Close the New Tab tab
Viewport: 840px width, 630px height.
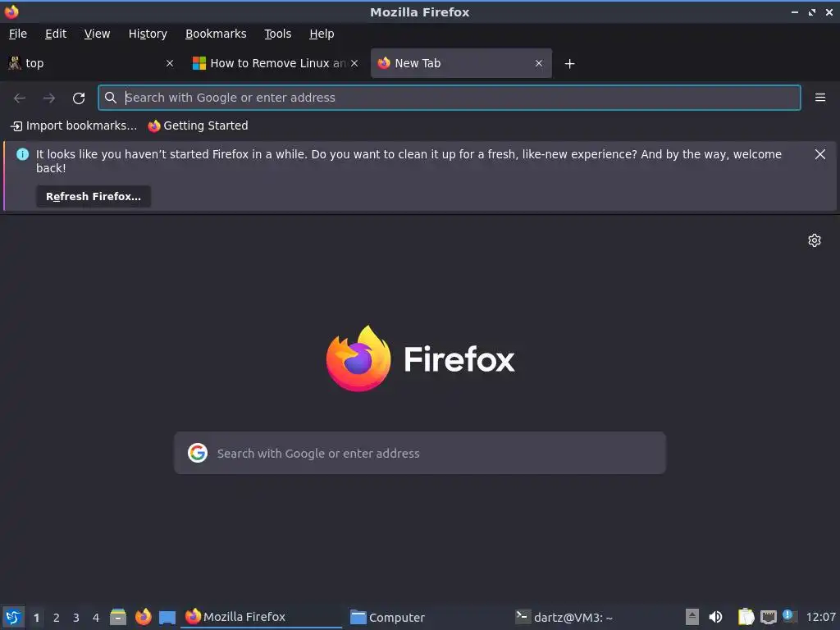[539, 63]
